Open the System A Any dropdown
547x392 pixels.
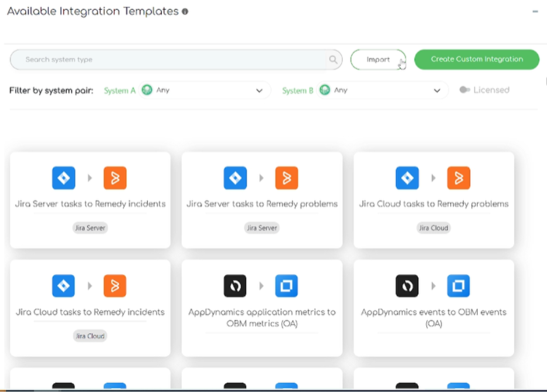(x=259, y=90)
